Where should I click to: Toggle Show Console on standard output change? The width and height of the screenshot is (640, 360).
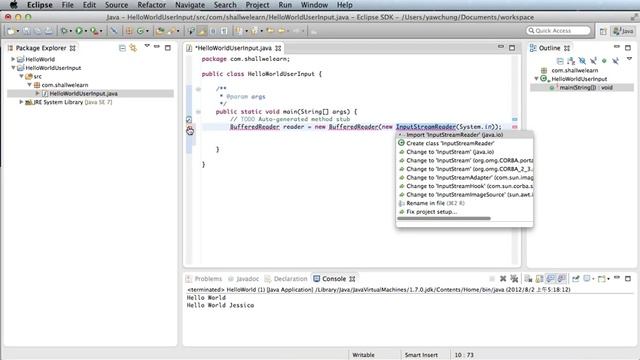(551, 279)
